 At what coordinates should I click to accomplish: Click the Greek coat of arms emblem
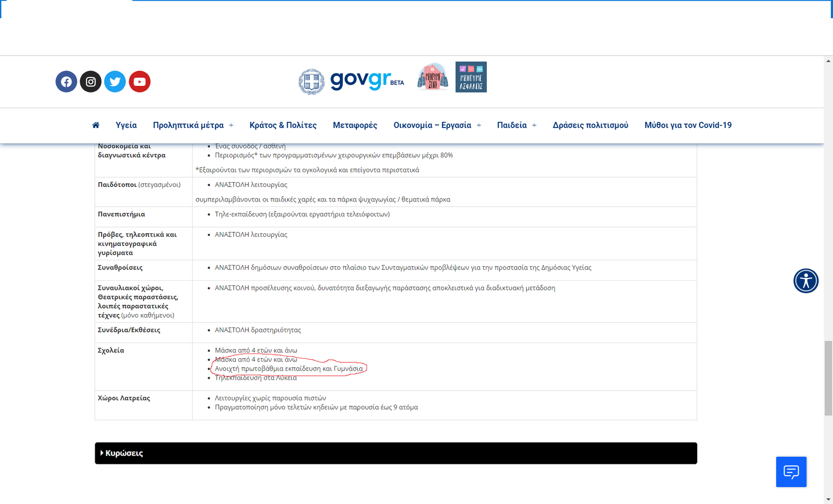[311, 82]
